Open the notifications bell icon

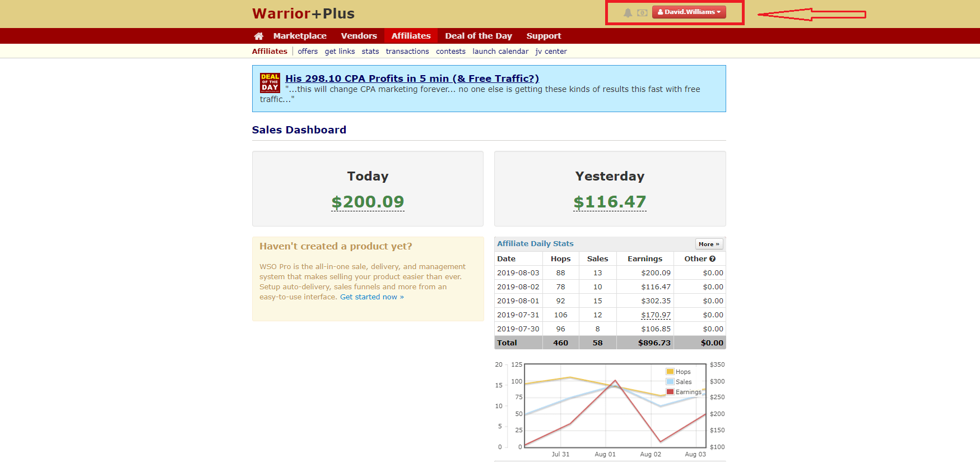[x=628, y=12]
